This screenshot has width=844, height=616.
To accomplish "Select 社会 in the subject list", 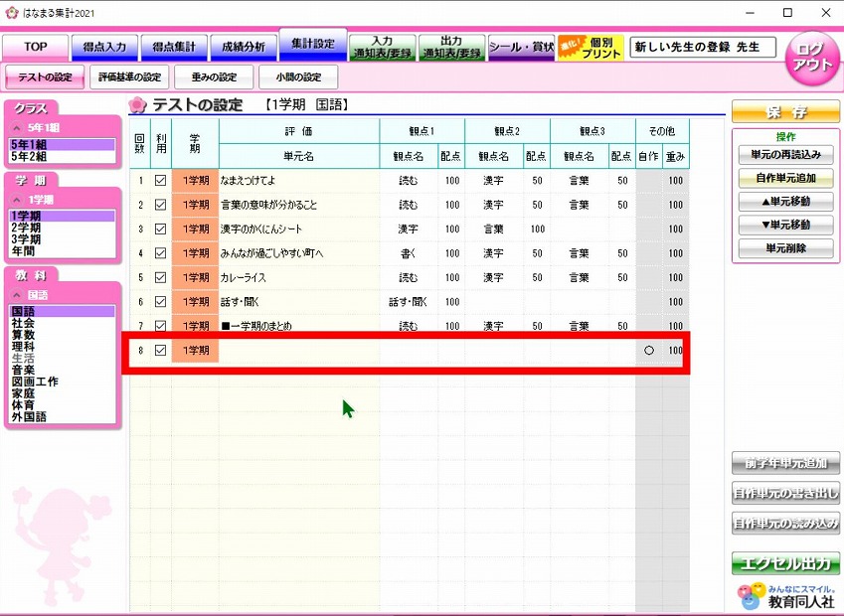I will [63, 323].
